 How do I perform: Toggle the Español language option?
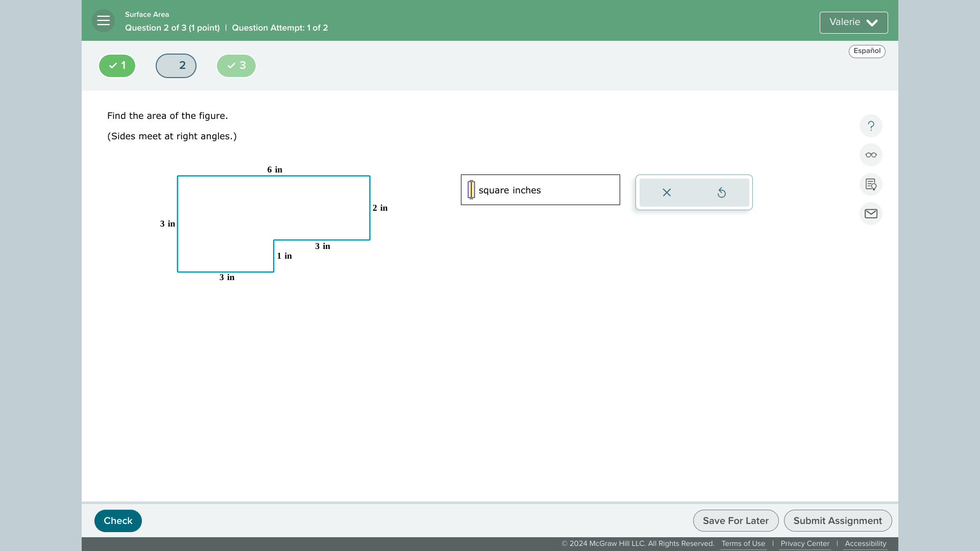[x=867, y=51]
